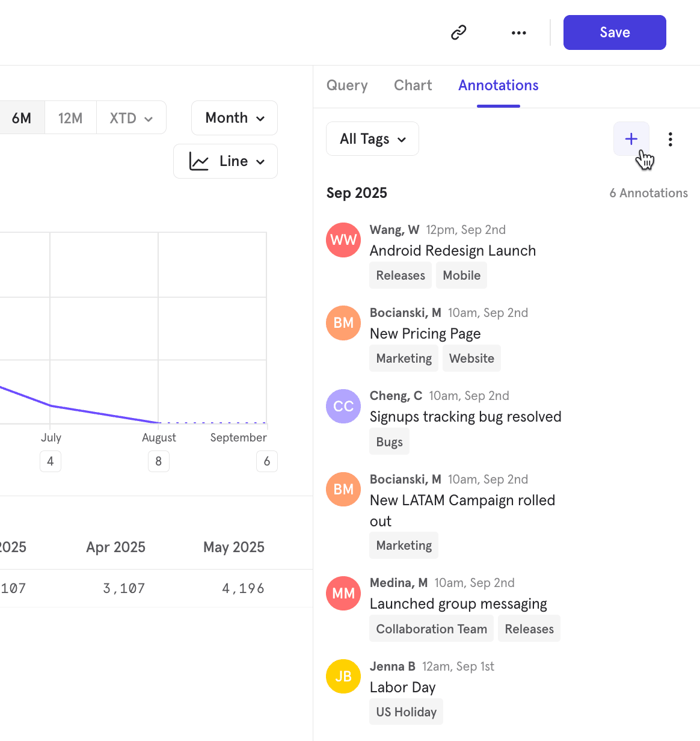Expand the XTD range dropdown
The width and height of the screenshot is (700, 741).
tap(131, 118)
